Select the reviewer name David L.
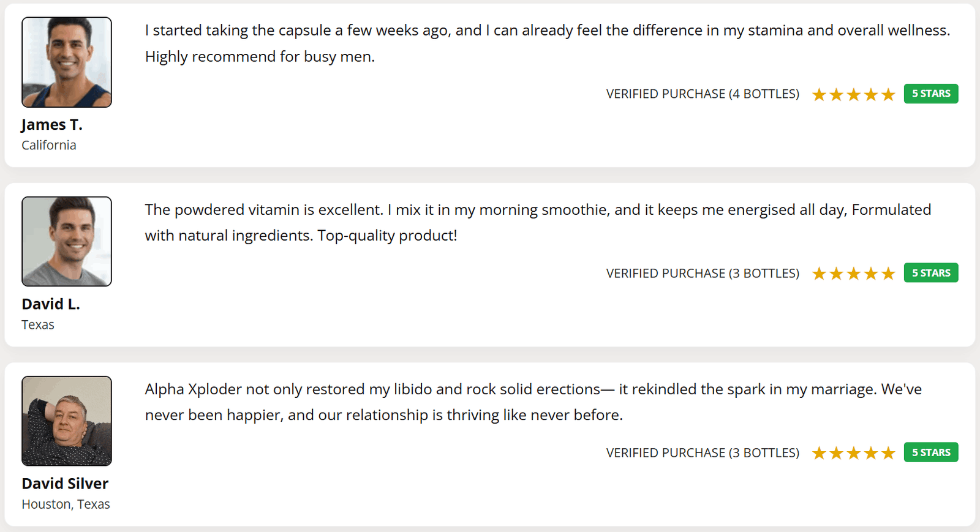Viewport: 980px width, 532px height. click(x=51, y=304)
